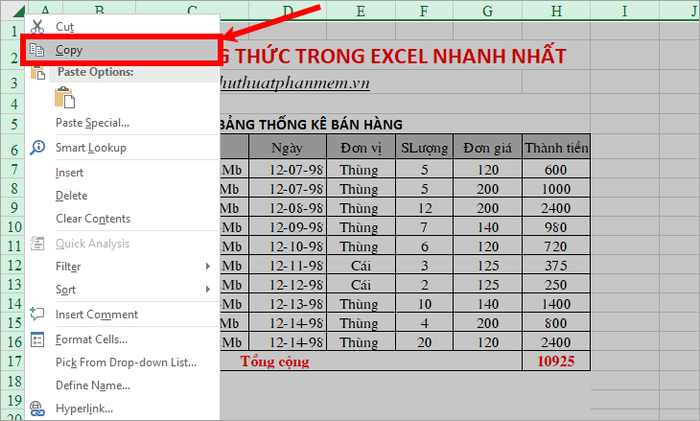
Task: Open the Filter submenu arrow
Action: pos(208,267)
